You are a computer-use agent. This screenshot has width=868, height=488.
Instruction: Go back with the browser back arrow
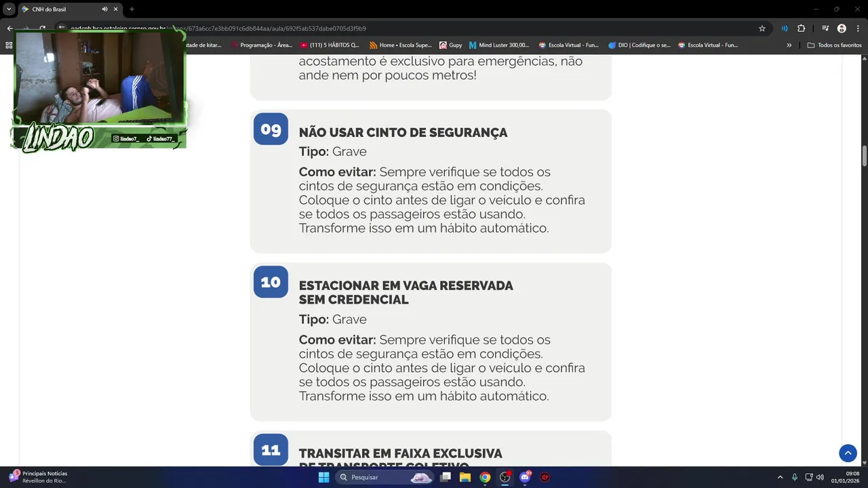(9, 28)
